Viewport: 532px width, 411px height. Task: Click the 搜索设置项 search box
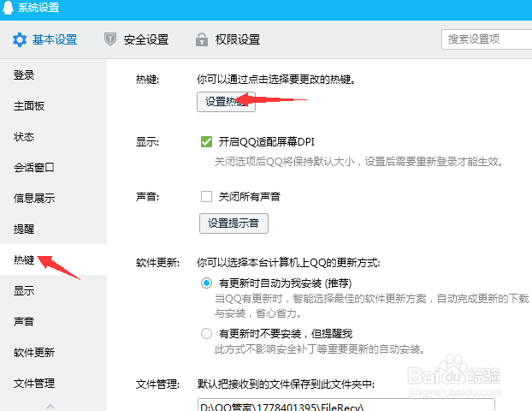(487, 39)
